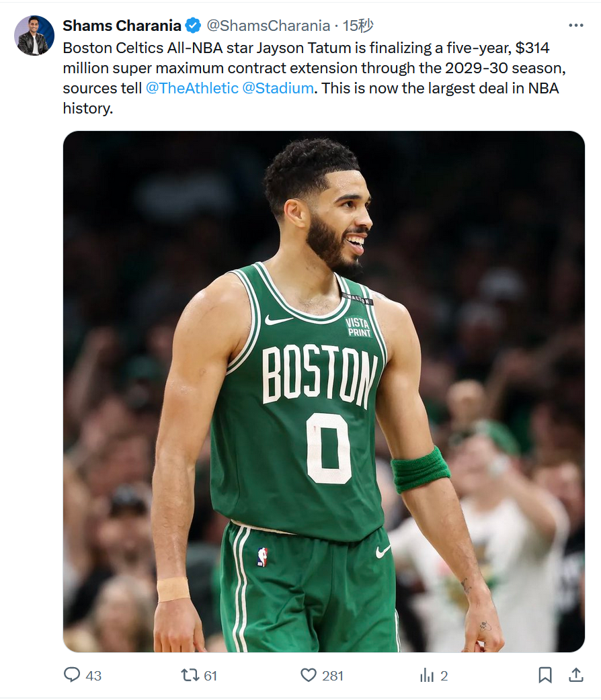Like the tweet with the heart icon

coord(309,674)
